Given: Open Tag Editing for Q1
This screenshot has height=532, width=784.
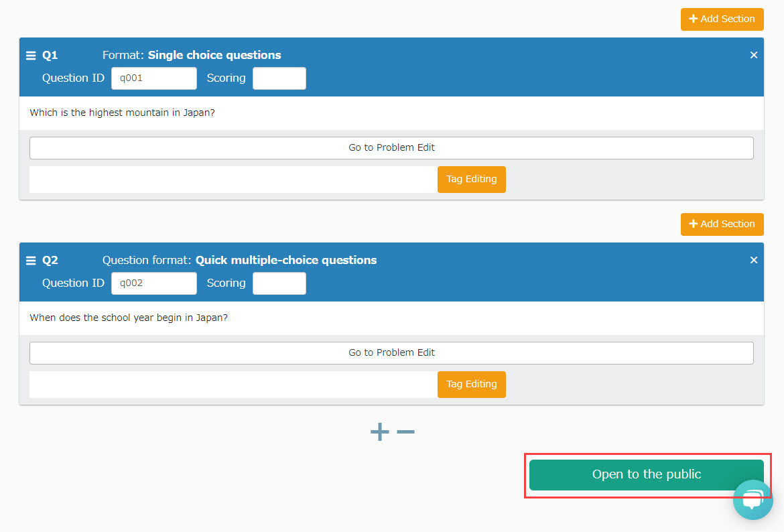Looking at the screenshot, I should pos(471,180).
